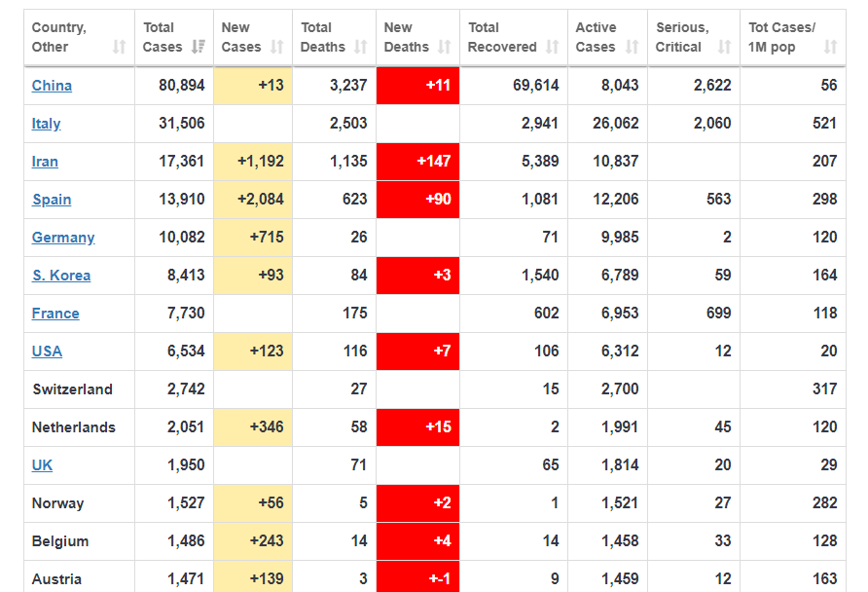Open the UK country link
Image resolution: width=868 pixels, height=592 pixels.
pyautogui.click(x=42, y=465)
